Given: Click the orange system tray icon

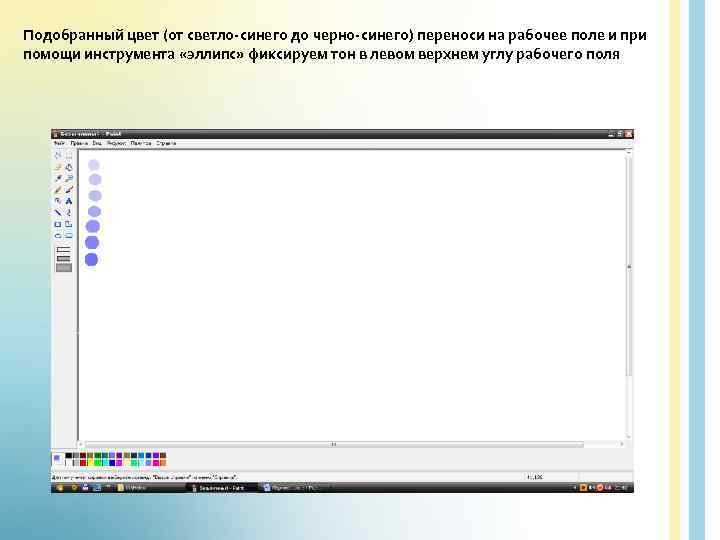Looking at the screenshot, I should (583, 488).
